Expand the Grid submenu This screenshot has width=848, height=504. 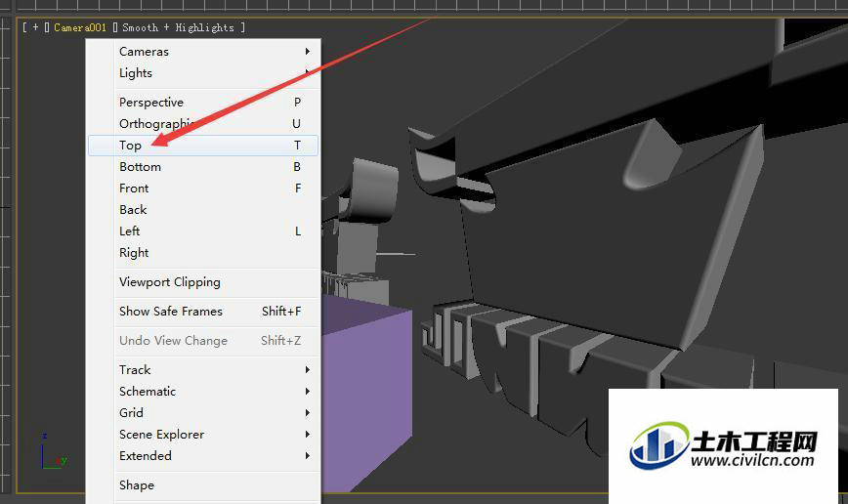click(203, 413)
